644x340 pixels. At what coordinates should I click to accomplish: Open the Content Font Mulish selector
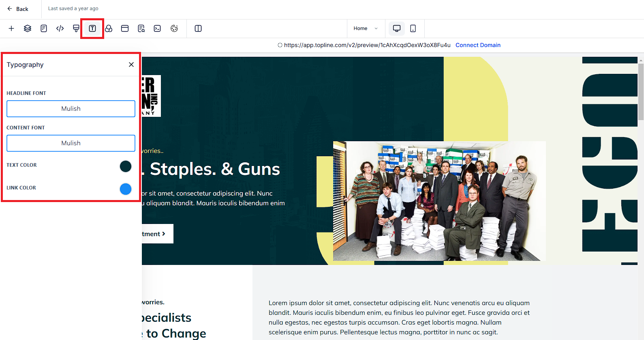71,143
